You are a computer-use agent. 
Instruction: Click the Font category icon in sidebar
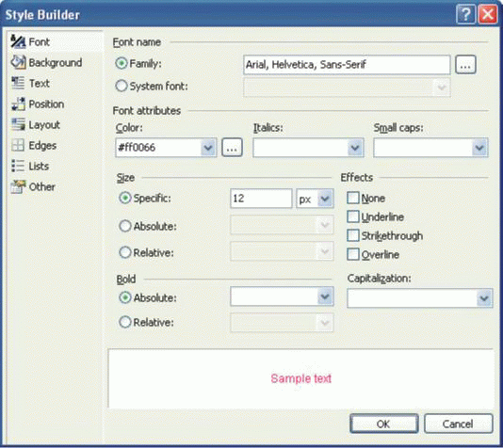[18, 41]
